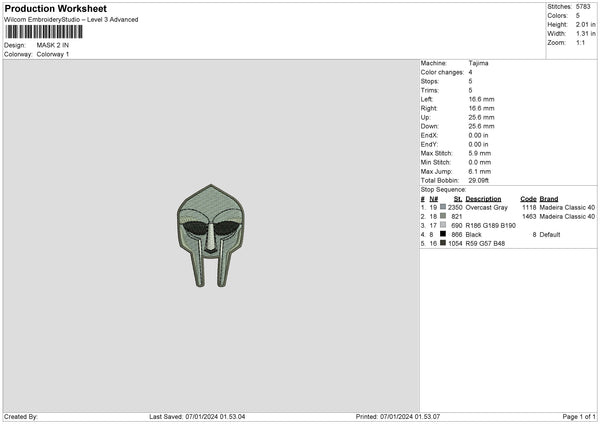
Task: Click the Max Jump value '6.1 mm'
Action: (x=479, y=171)
